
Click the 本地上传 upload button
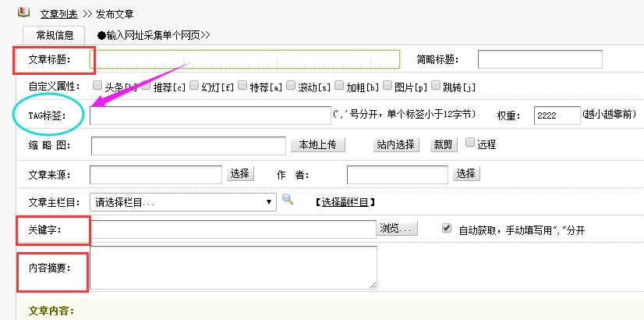click(316, 144)
